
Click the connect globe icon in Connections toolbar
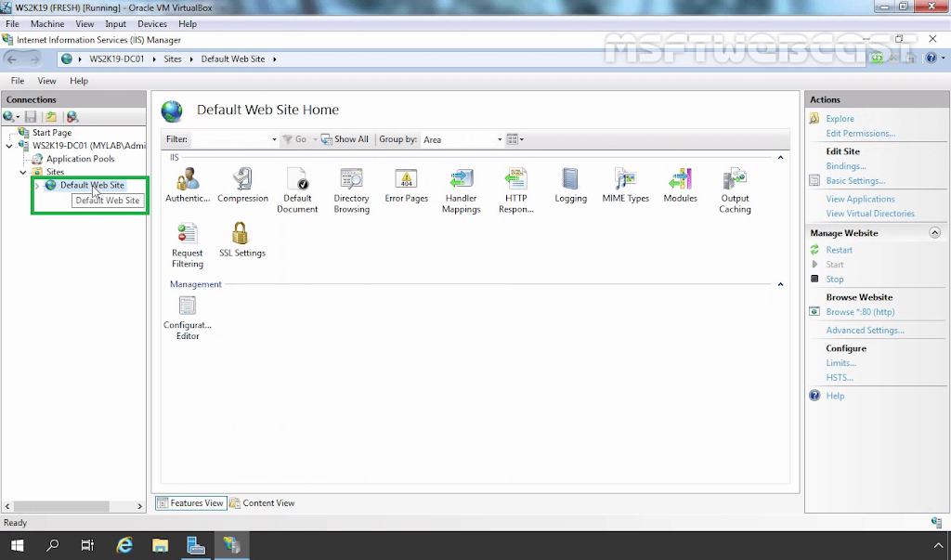pos(9,116)
